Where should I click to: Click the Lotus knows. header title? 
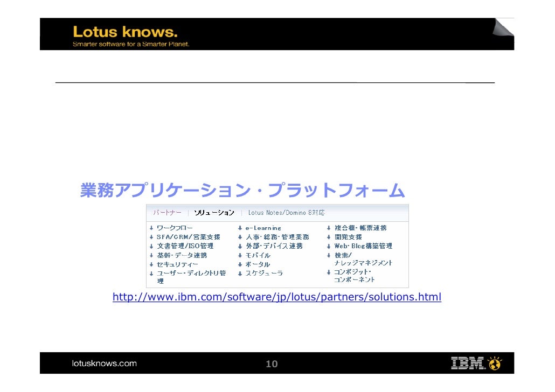(126, 32)
